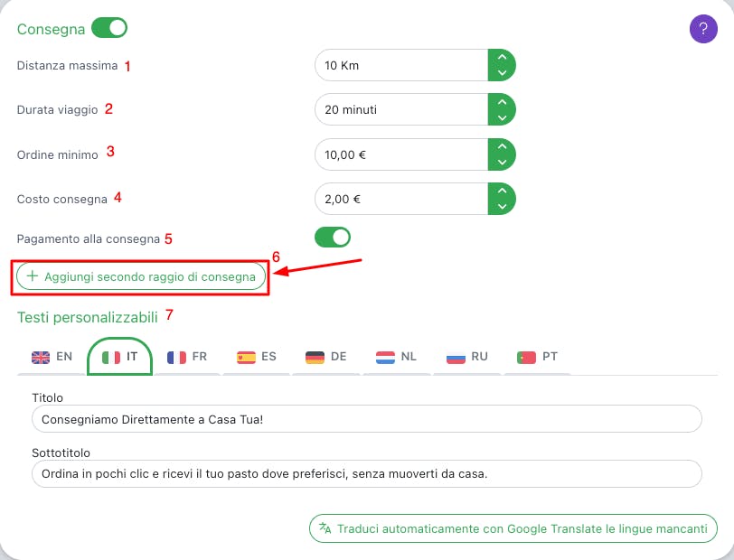Screen dimensions: 734x560
Task: Click into the Titolo text field
Action: pos(366,419)
